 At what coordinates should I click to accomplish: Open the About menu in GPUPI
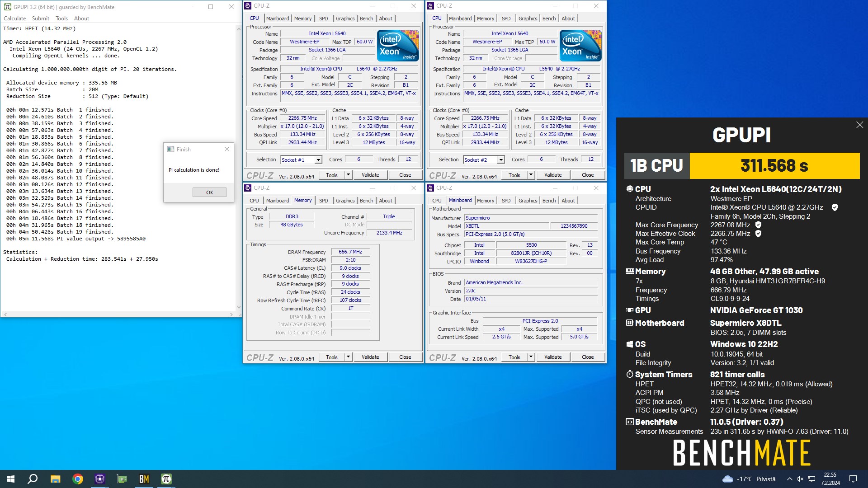[81, 19]
